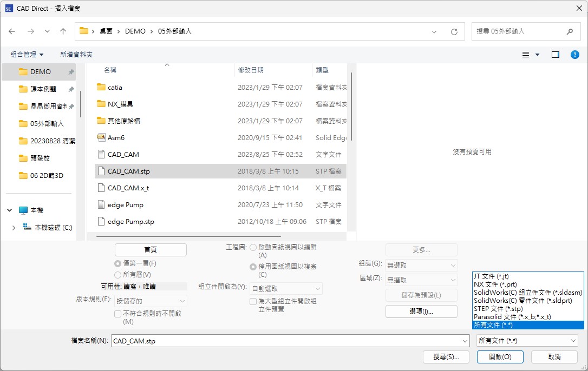Open the 組合管理 dropdown menu
This screenshot has width=588, height=371.
(27, 55)
